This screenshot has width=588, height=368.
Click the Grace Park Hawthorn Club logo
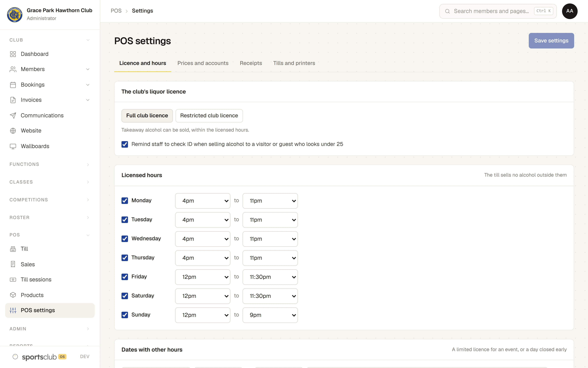[x=15, y=14]
